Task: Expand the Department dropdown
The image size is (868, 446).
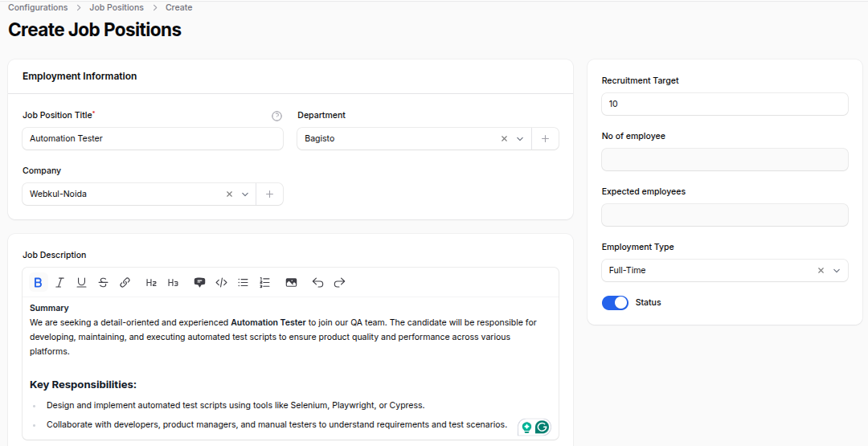Action: (x=520, y=139)
